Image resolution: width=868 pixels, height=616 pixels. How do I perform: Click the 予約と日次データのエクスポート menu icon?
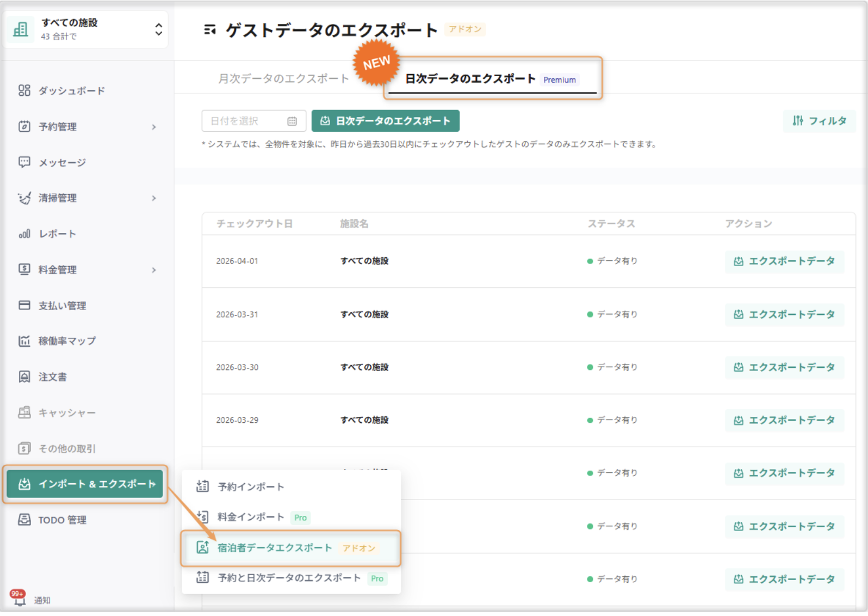pyautogui.click(x=203, y=577)
